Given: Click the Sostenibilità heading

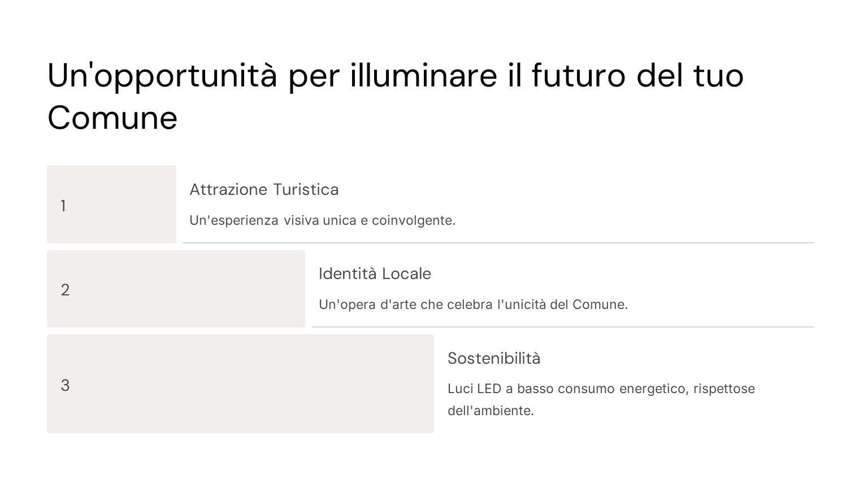Looking at the screenshot, I should (x=494, y=358).
